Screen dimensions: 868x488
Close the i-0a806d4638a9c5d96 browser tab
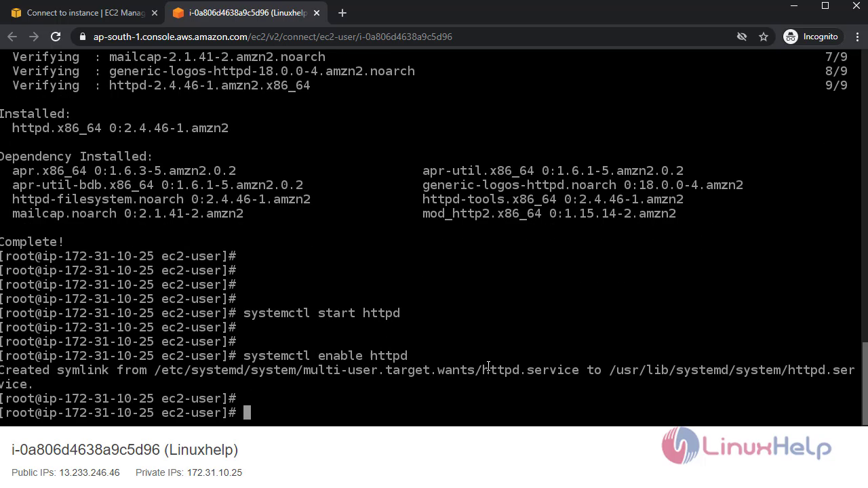coord(316,13)
